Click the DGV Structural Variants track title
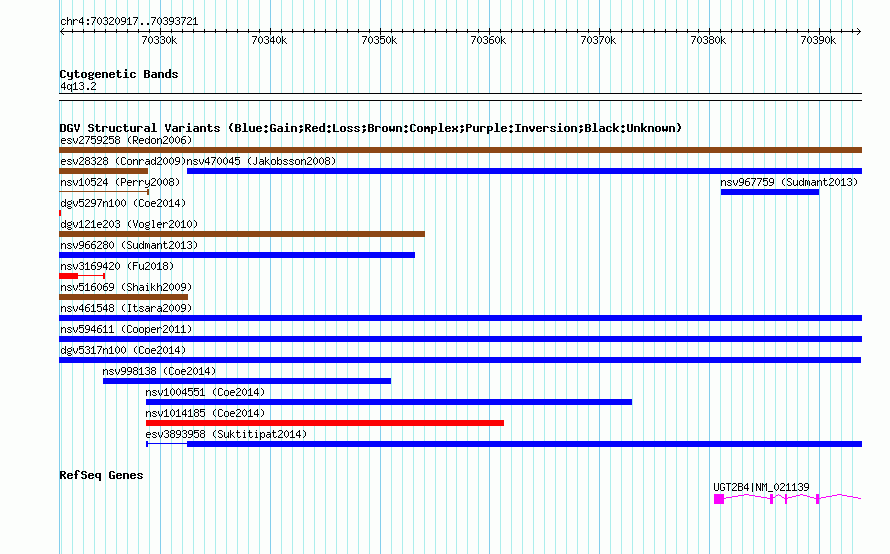890x554 pixels. point(371,128)
